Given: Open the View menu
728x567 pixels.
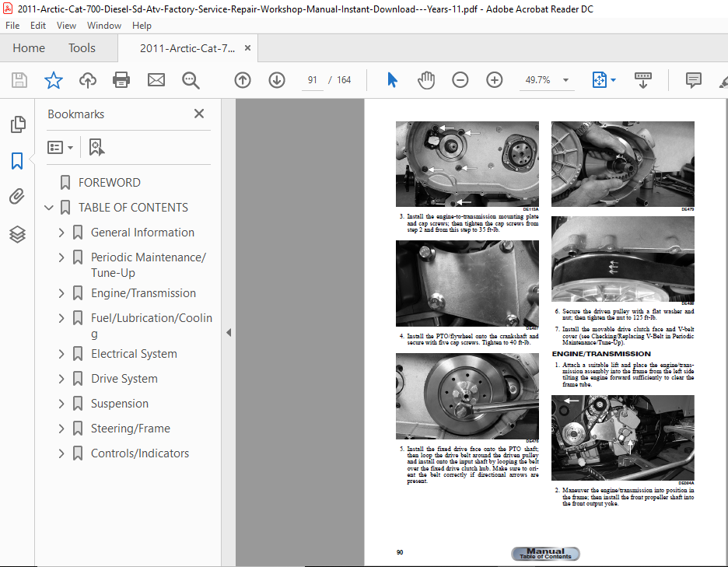Looking at the screenshot, I should 66,26.
